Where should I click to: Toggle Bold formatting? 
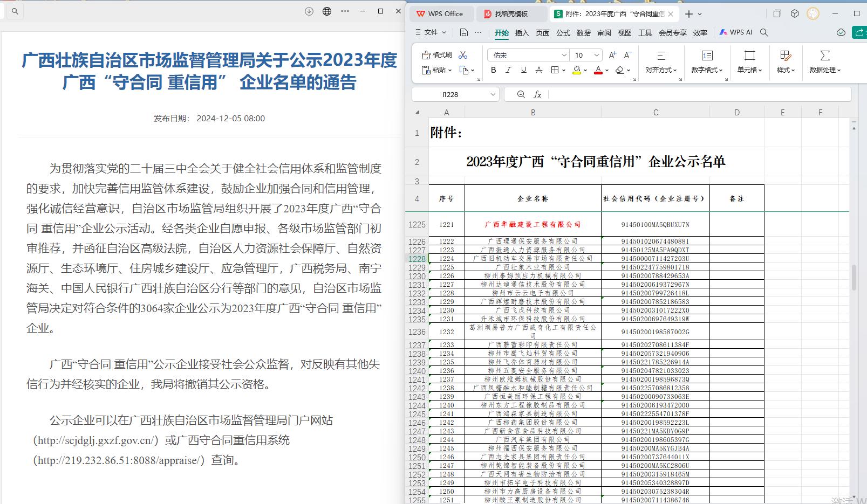coord(493,70)
